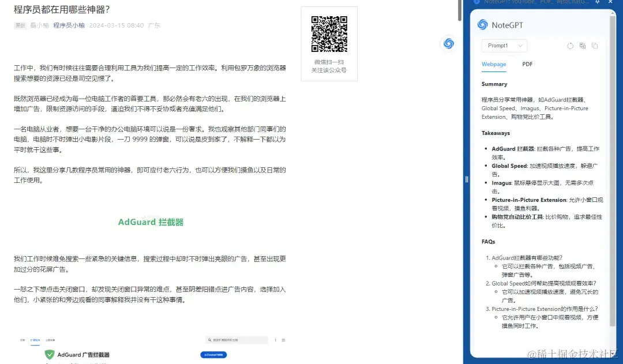623x364 pixels.
Task: Click the AdGuard green shield icon
Action: [50, 354]
